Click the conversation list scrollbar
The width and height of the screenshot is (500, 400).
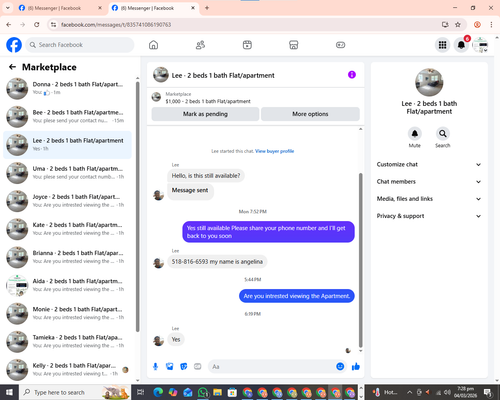coord(138,207)
